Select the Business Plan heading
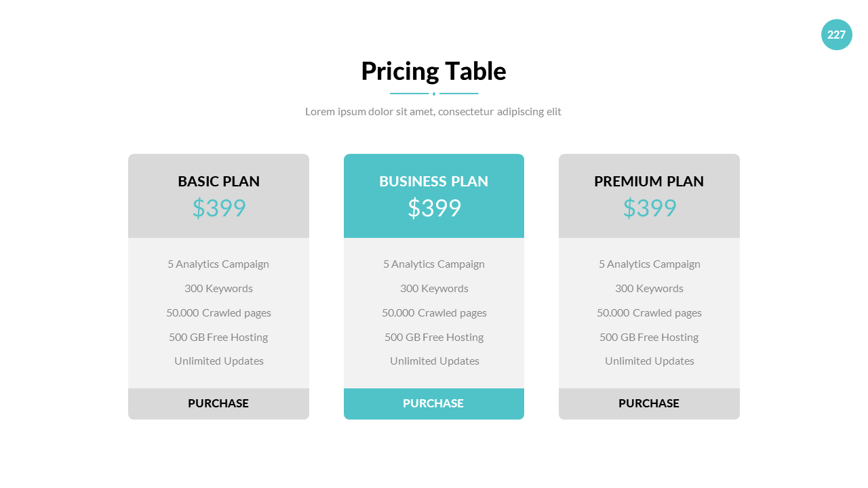The image size is (868, 488). point(433,182)
